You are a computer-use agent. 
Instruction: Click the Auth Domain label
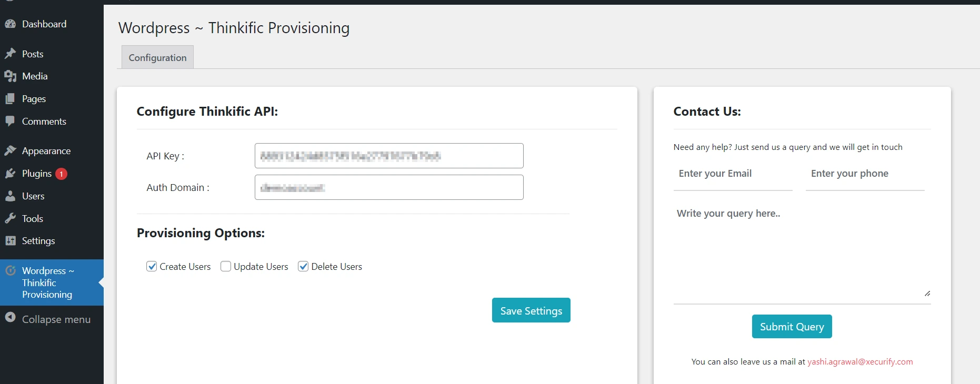pos(178,188)
